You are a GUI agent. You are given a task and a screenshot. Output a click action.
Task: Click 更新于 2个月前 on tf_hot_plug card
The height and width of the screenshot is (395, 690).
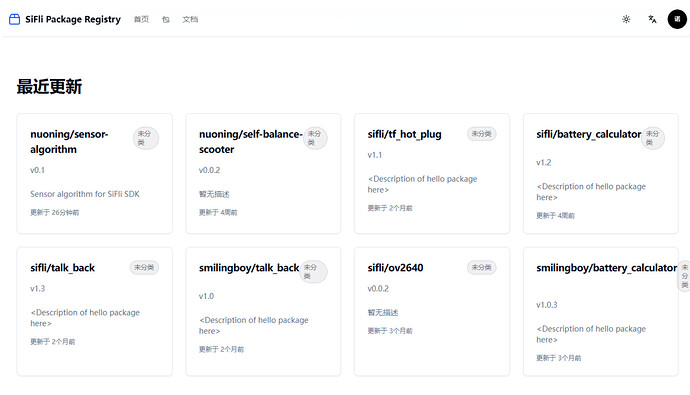click(x=390, y=208)
